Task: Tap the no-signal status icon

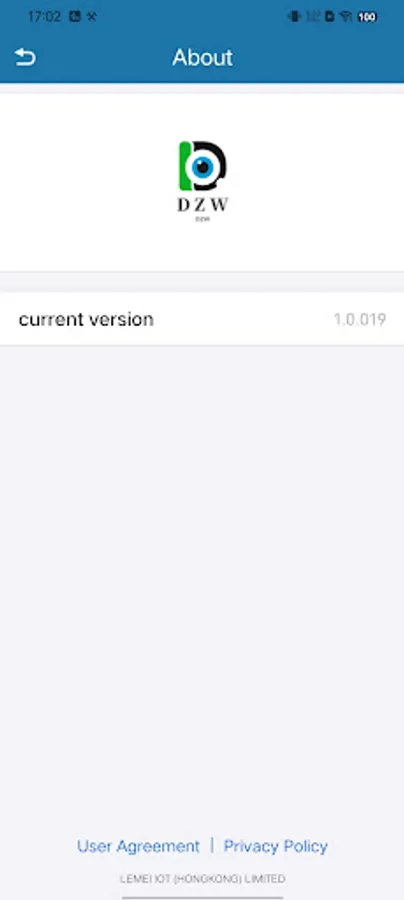Action: [313, 17]
